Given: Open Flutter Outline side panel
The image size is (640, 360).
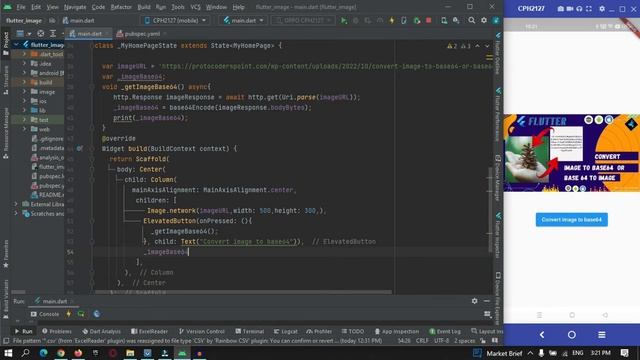Looking at the screenshot, I should [498, 53].
